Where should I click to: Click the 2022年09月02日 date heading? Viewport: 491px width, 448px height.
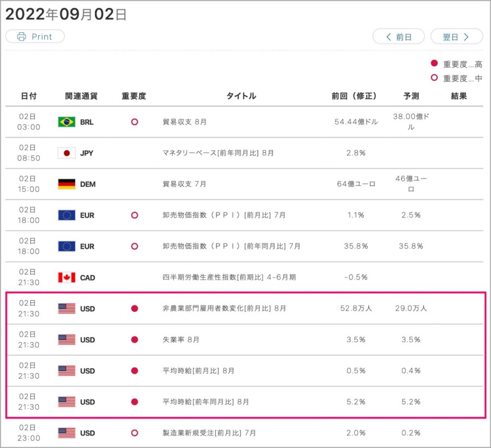66,14
